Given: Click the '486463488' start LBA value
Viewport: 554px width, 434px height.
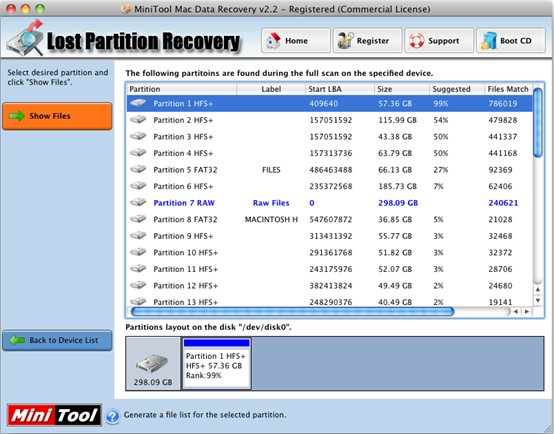Looking at the screenshot, I should coord(331,170).
